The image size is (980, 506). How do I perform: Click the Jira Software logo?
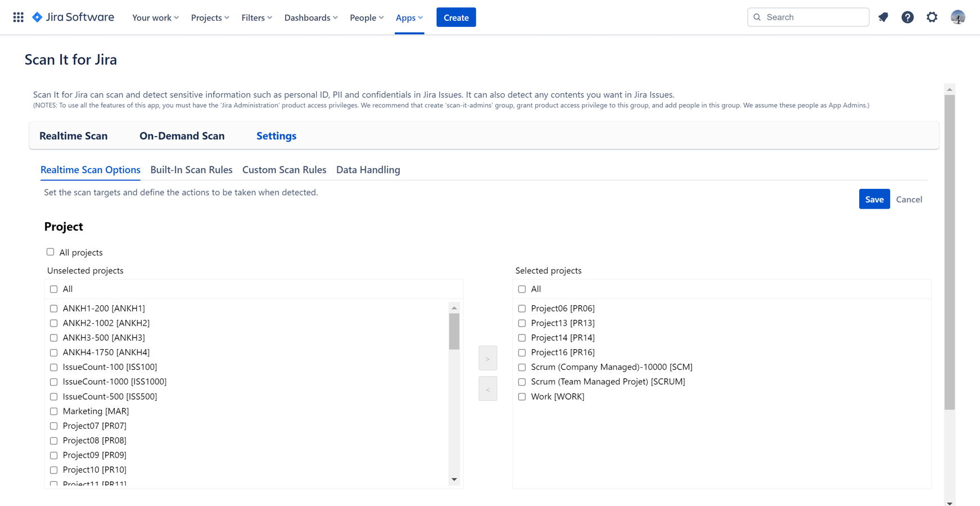tap(73, 17)
